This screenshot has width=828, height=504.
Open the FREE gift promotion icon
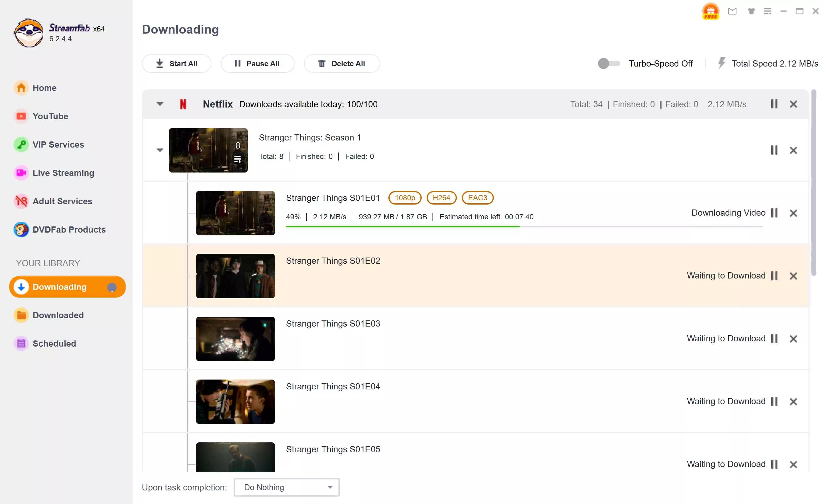tap(710, 11)
